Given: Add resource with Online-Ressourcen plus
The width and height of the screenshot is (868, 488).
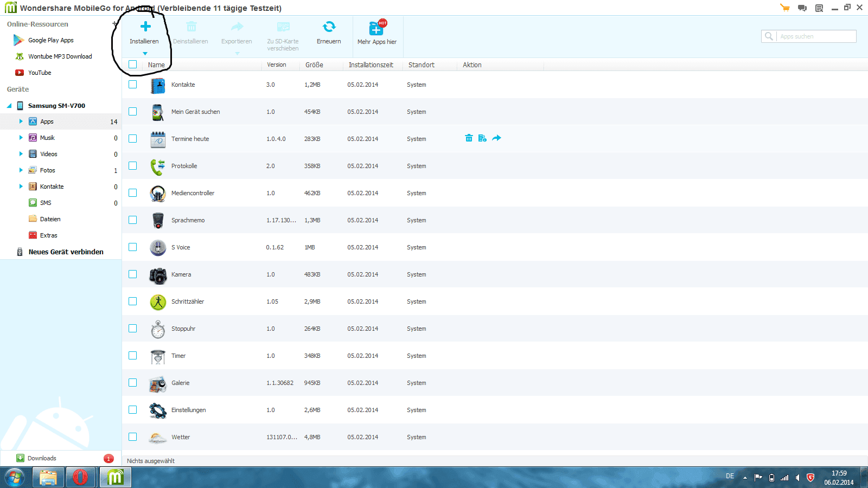Looking at the screenshot, I should pyautogui.click(x=114, y=24).
